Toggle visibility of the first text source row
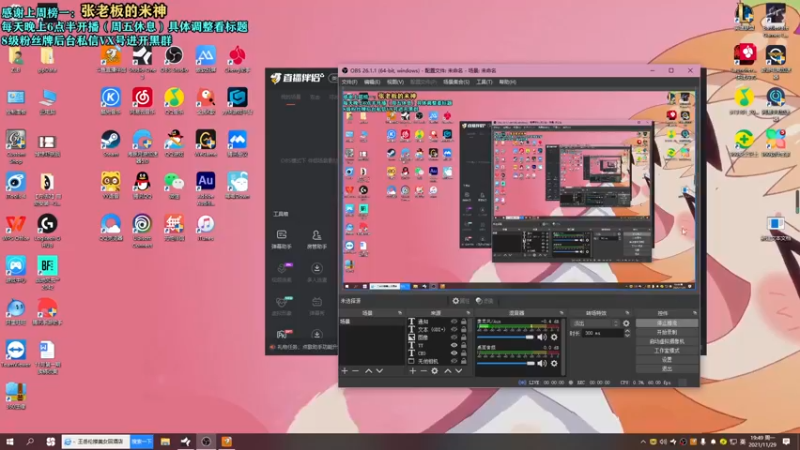The height and width of the screenshot is (450, 800). (454, 322)
